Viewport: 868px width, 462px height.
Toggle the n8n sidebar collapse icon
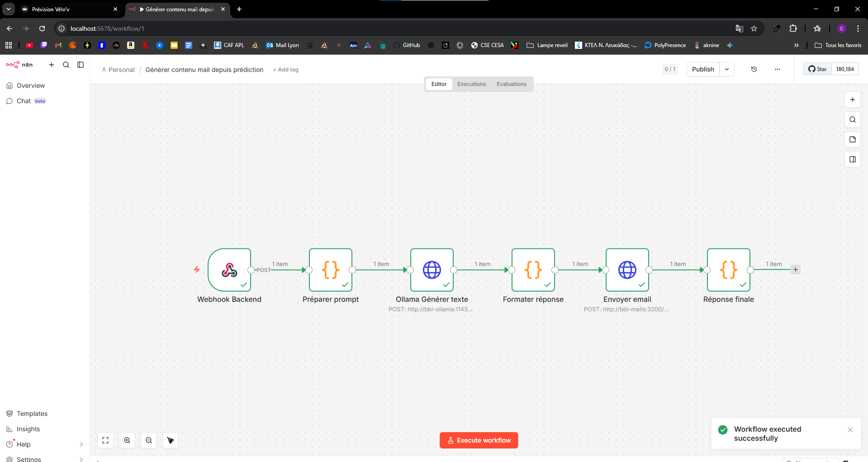click(81, 65)
